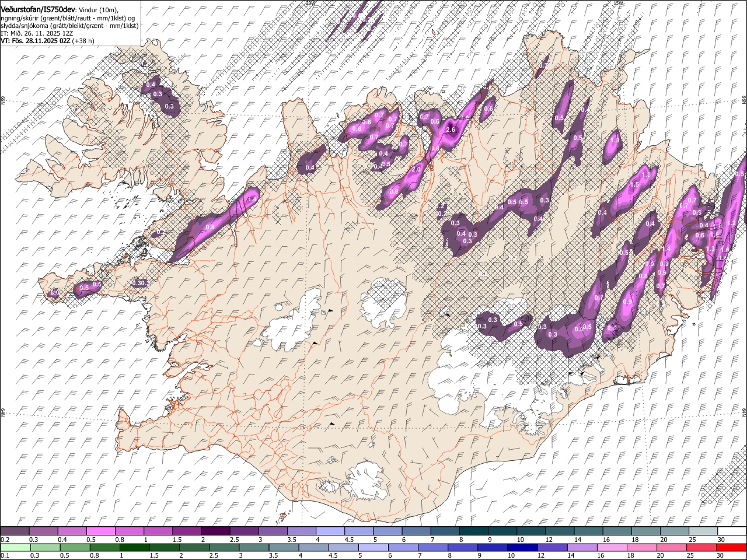
Task: Select the top-row legend swatch between 0.3 and 0.4
Action: pyautogui.click(x=44, y=531)
